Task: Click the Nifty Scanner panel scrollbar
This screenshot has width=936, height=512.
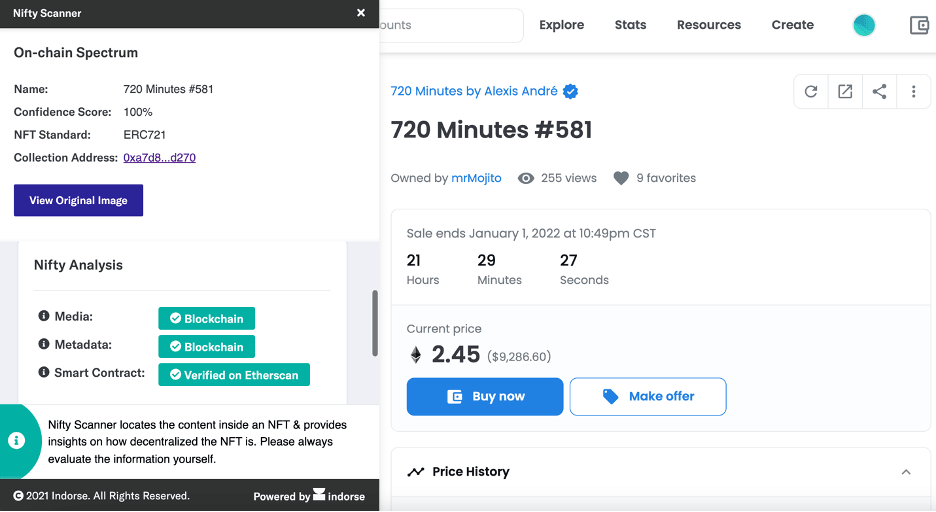Action: pyautogui.click(x=375, y=323)
